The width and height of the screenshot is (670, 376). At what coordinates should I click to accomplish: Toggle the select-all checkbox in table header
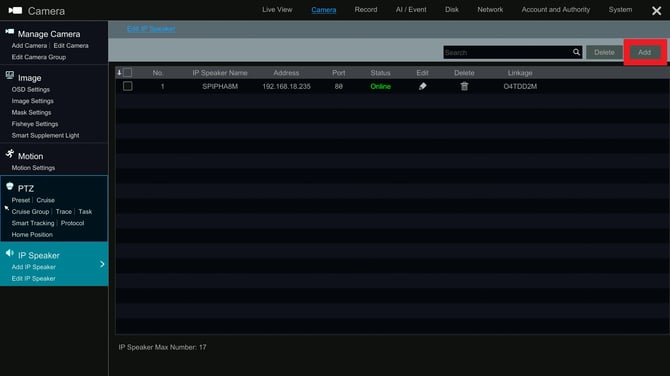[127, 73]
